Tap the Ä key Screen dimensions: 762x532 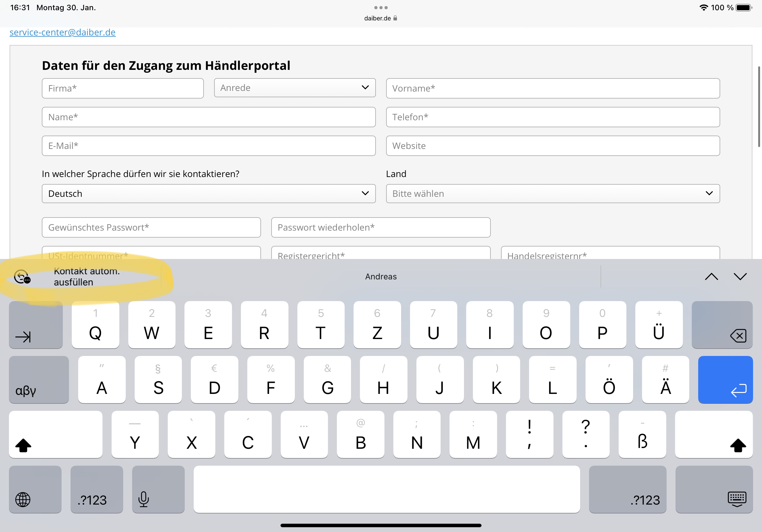coord(665,380)
